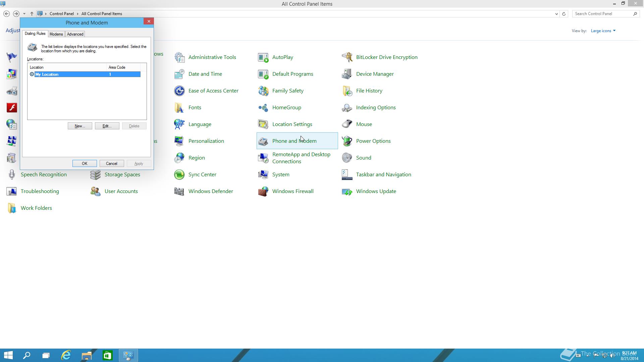Open the Power Options icon
Viewport: 644px width, 362px height.
point(347,141)
